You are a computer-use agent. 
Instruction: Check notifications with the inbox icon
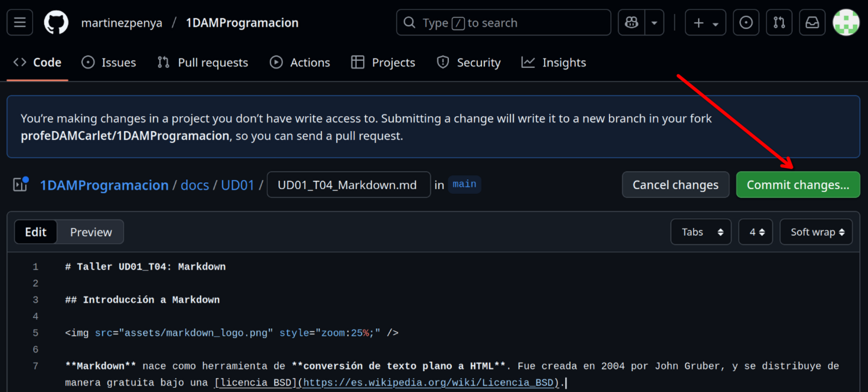point(812,22)
